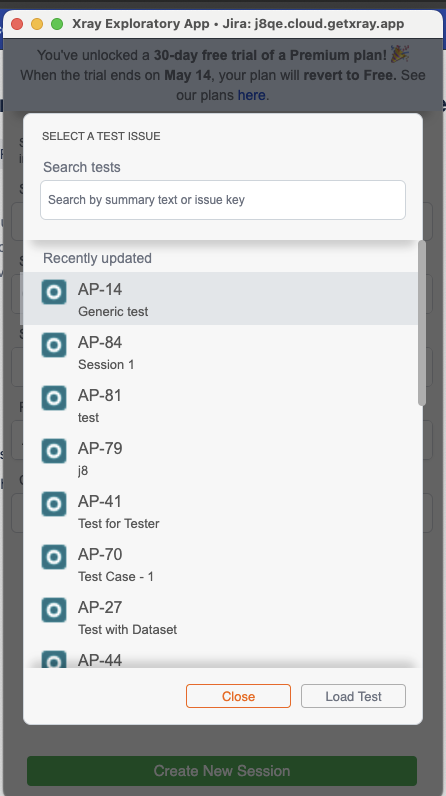Screen dimensions: 446x796
Task: Choose the AP-84 Session 1 test
Action: (219, 351)
